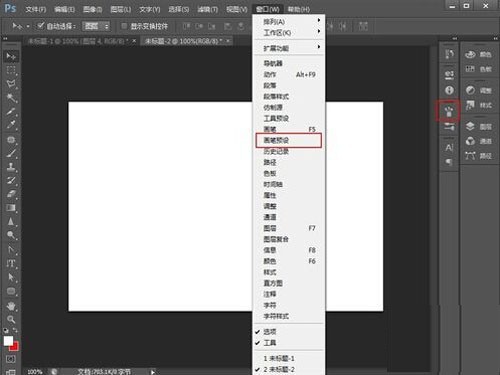Choose 导航器 from Window menu

(289, 63)
